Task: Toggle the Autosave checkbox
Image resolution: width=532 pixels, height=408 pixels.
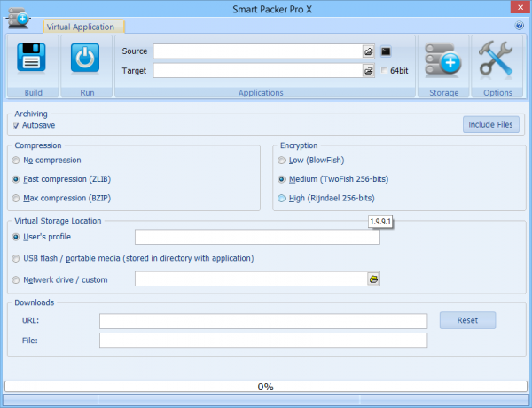Action: pos(16,126)
